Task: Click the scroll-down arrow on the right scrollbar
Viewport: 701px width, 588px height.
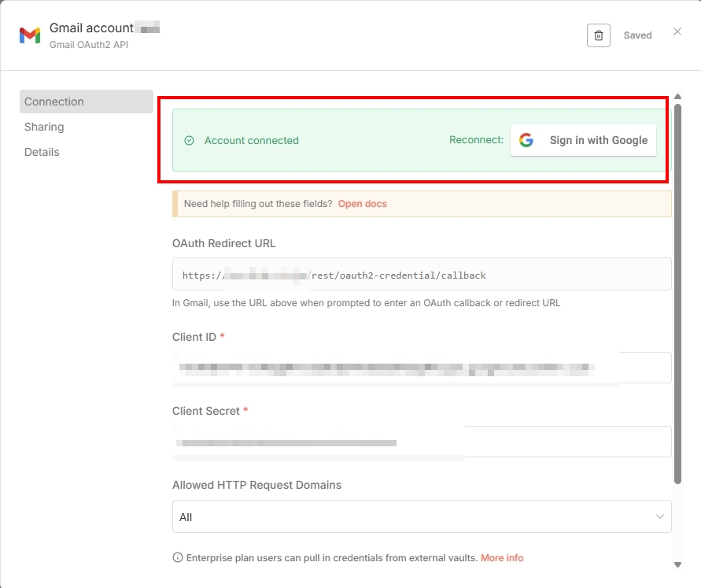Action: pos(677,564)
